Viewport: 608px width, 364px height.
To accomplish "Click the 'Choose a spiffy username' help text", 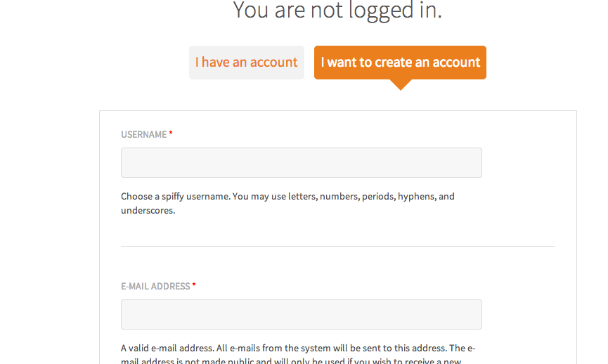I will tap(287, 203).
